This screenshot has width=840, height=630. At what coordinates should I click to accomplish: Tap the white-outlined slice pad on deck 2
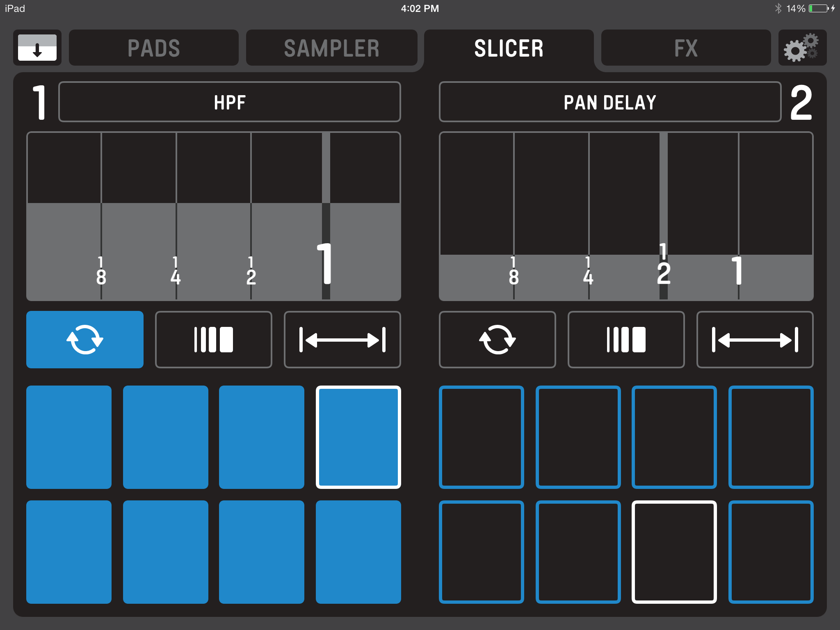(x=674, y=552)
